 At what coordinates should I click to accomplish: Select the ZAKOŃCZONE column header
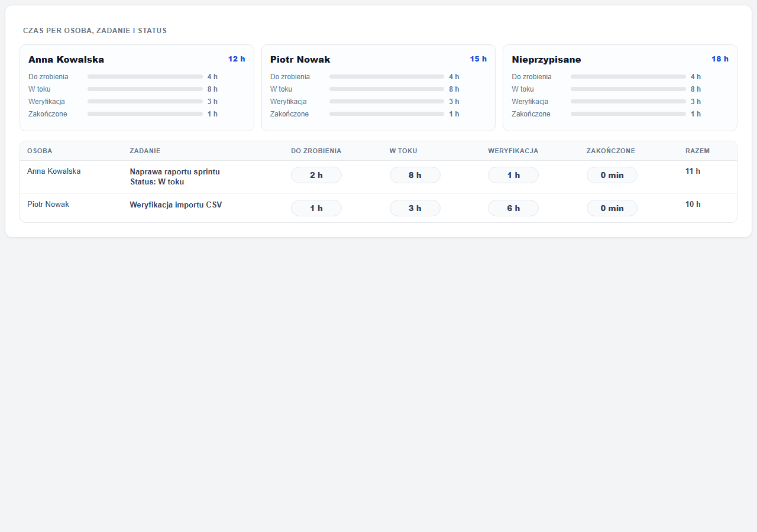click(x=611, y=151)
